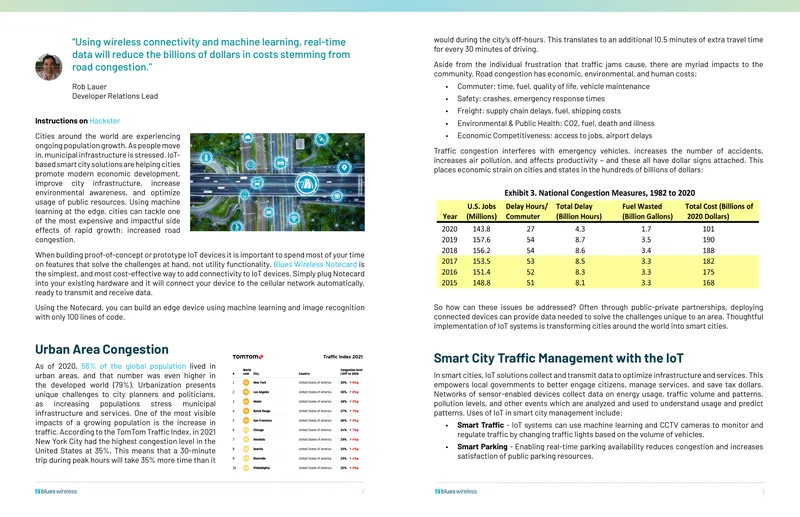The height and width of the screenshot is (517, 800).
Task: Click the 'Commuter: time, fuel' bullet item
Action: click(x=553, y=87)
